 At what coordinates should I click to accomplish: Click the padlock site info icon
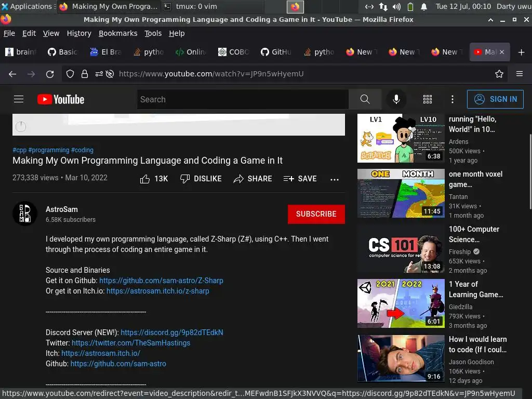[85, 74]
